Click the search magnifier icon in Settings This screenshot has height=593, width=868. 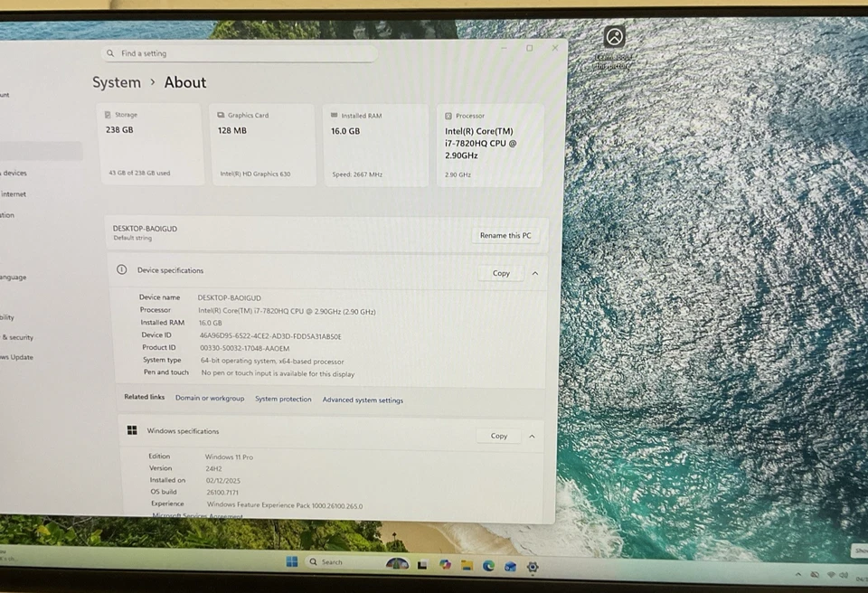[110, 53]
